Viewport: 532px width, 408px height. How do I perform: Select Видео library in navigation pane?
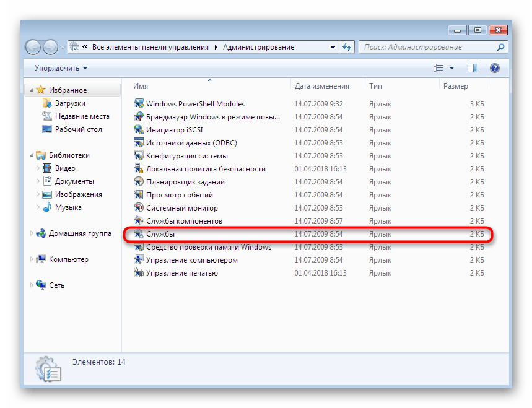[65, 168]
